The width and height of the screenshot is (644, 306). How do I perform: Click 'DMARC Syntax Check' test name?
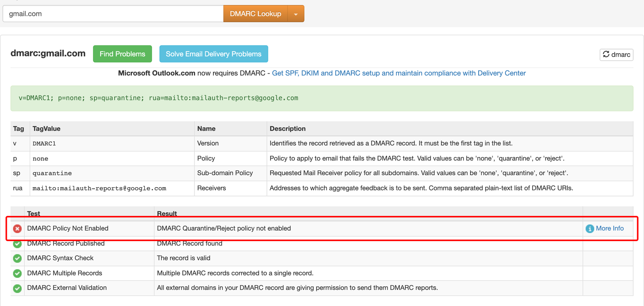[60, 258]
